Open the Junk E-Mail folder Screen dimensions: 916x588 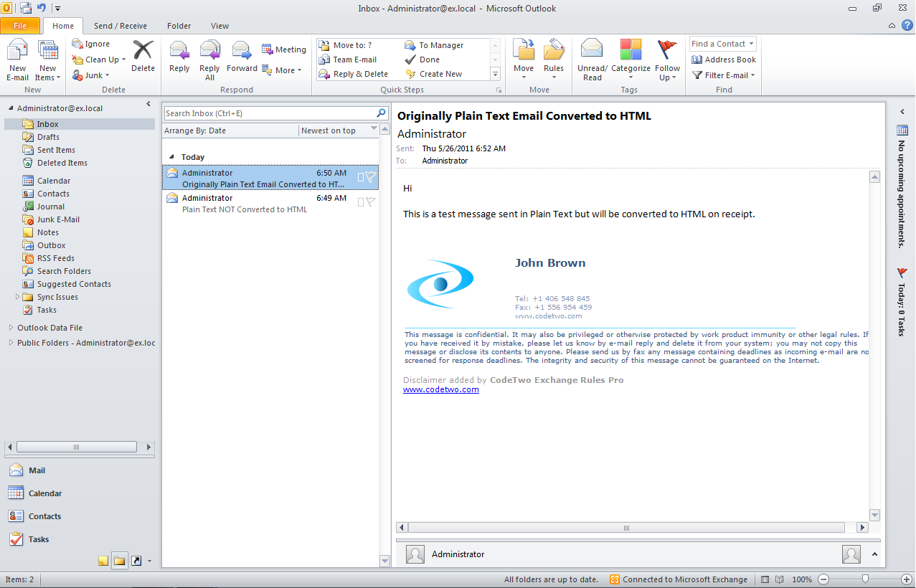click(58, 219)
